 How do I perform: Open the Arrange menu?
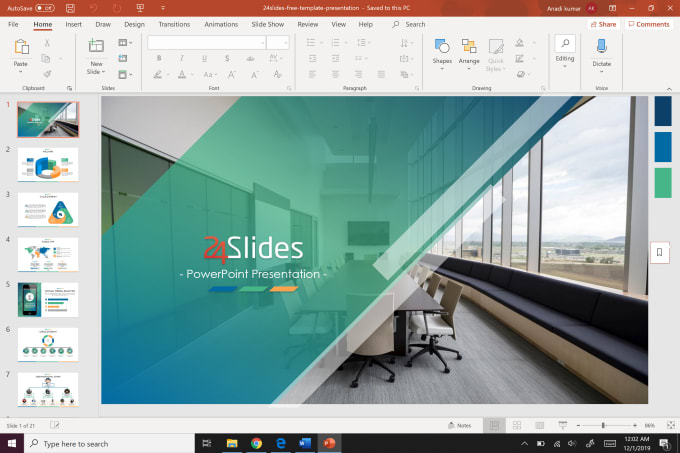point(469,52)
